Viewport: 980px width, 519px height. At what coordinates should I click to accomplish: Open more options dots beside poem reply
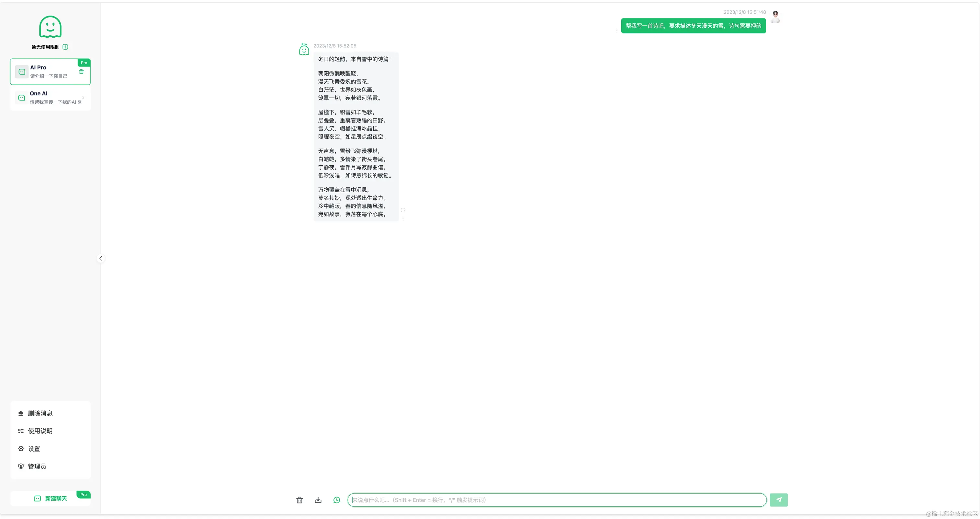pos(403,219)
